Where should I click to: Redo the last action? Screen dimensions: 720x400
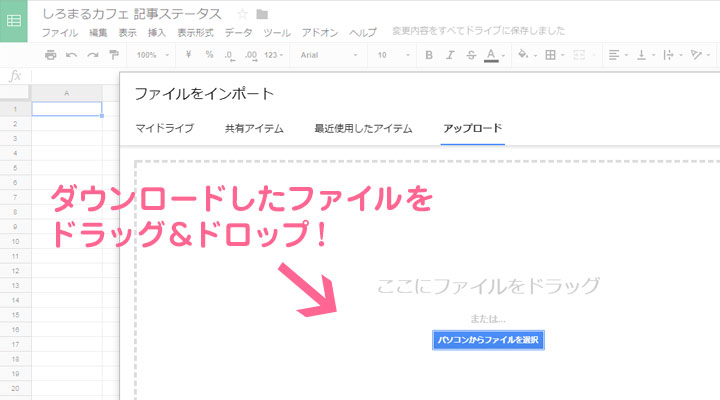(x=93, y=55)
